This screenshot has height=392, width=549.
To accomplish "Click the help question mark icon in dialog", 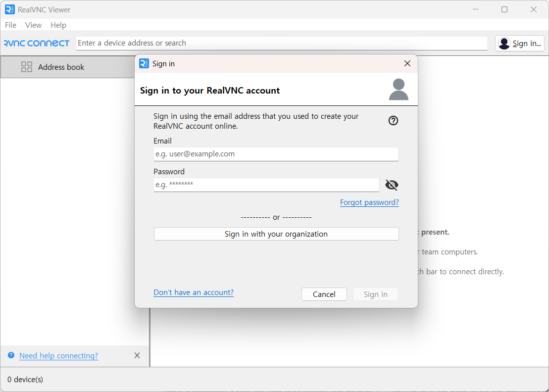I will coord(393,121).
